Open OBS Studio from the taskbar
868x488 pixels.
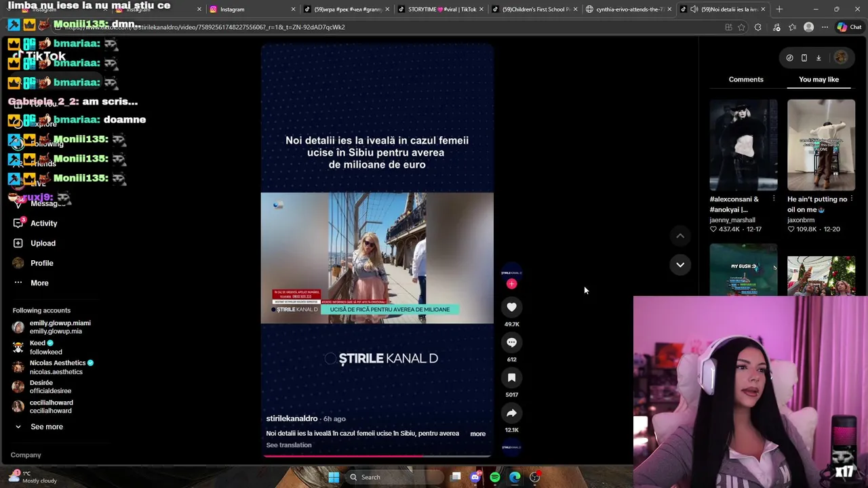[534, 477]
